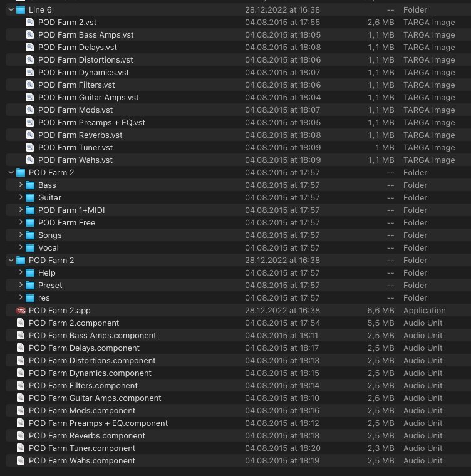Expand the Preset folder
471x476 pixels.
point(20,286)
